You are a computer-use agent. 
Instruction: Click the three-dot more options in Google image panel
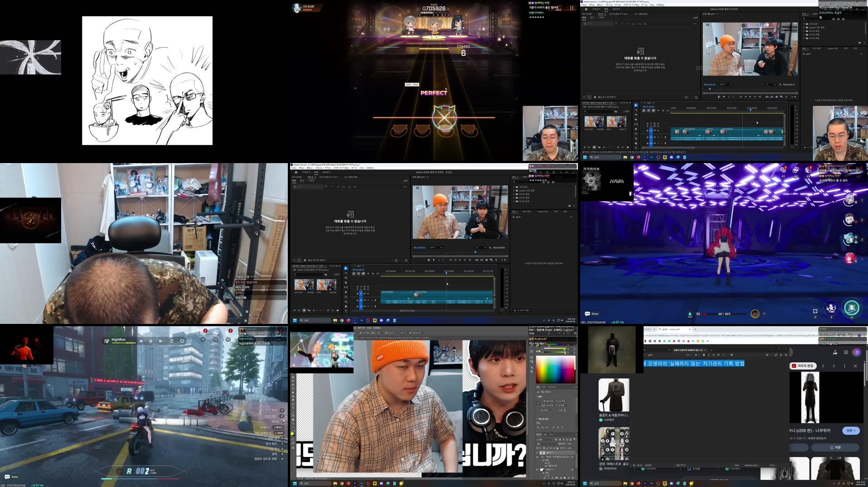(844, 366)
